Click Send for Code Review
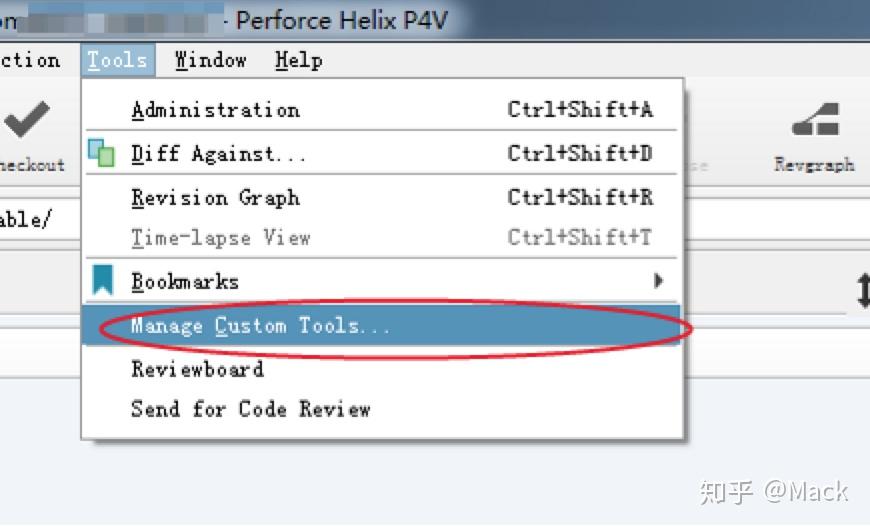870x526 pixels. click(250, 409)
